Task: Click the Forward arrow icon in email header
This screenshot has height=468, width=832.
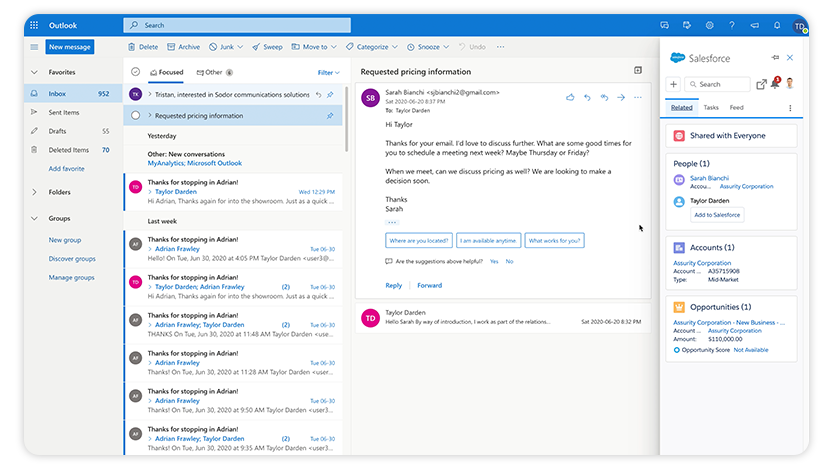Action: coord(621,97)
